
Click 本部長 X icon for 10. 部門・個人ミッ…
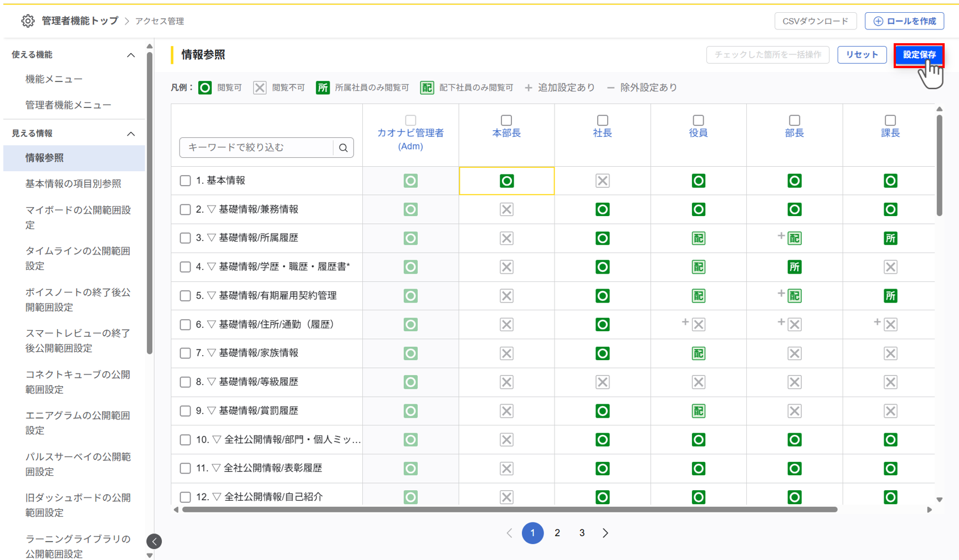click(x=506, y=440)
